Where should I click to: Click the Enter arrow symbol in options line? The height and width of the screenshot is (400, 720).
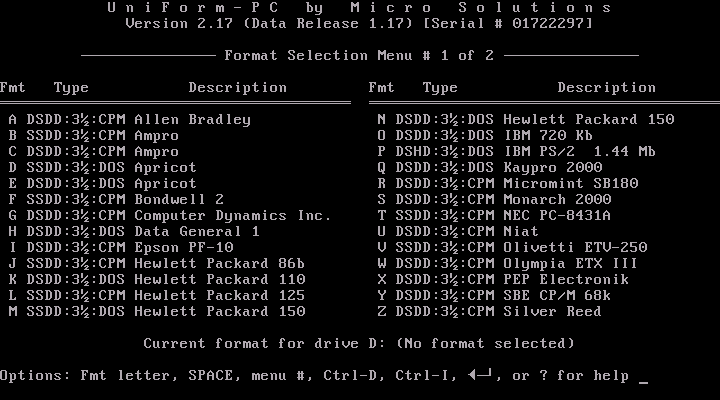pos(480,374)
